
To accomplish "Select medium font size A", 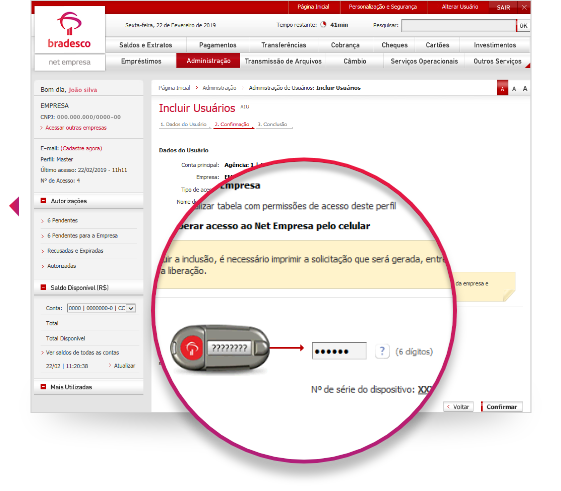I will pos(514,89).
